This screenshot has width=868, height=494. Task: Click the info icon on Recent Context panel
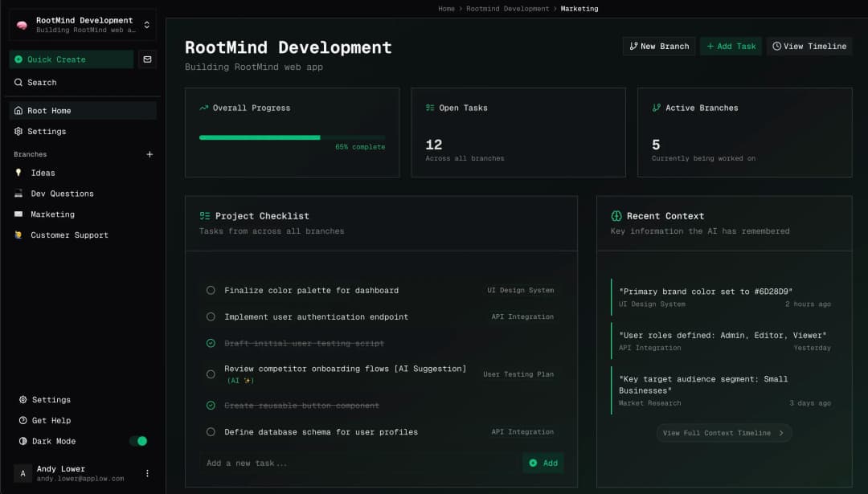pyautogui.click(x=616, y=214)
